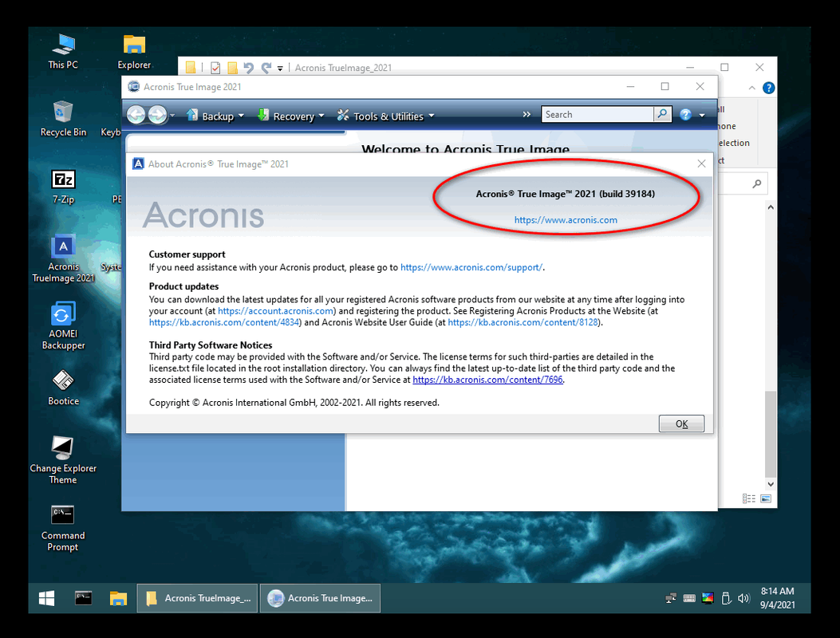Click the Explorer window help icon

tap(768, 88)
